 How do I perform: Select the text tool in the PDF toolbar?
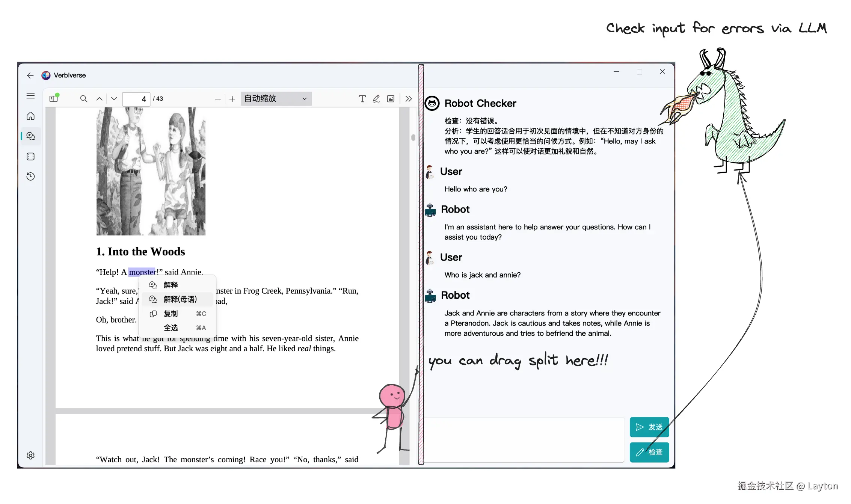point(362,99)
